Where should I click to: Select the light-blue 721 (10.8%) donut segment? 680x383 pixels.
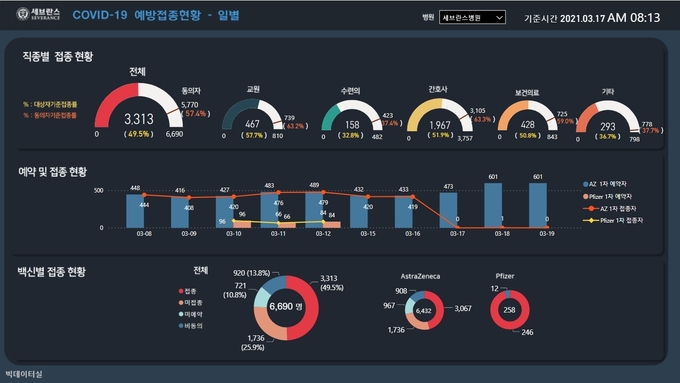point(262,297)
